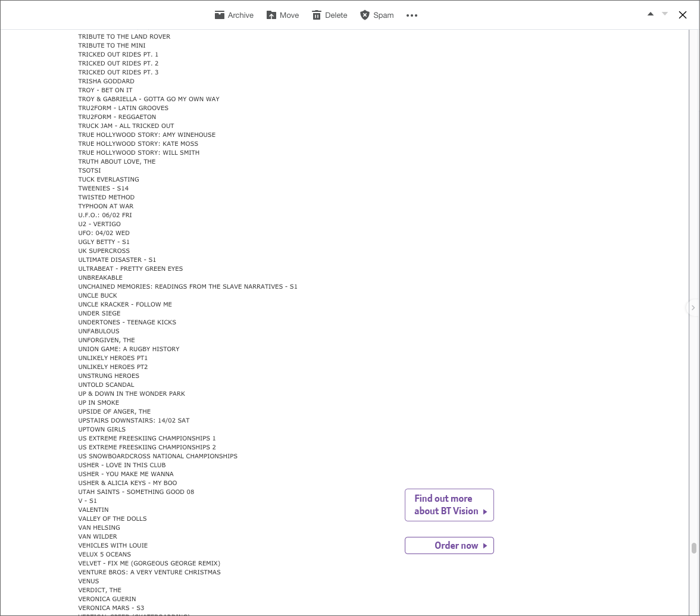Archive this email message
Image resolution: width=700 pixels, height=616 pixels.
click(x=234, y=15)
